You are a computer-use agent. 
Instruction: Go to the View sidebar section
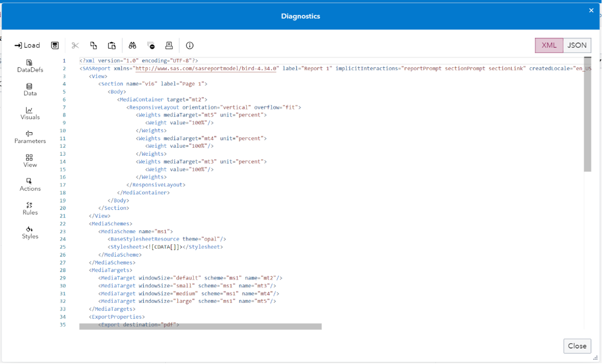click(30, 161)
